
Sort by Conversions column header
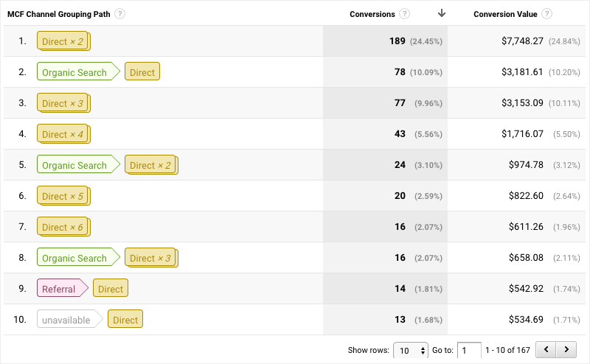click(x=372, y=14)
